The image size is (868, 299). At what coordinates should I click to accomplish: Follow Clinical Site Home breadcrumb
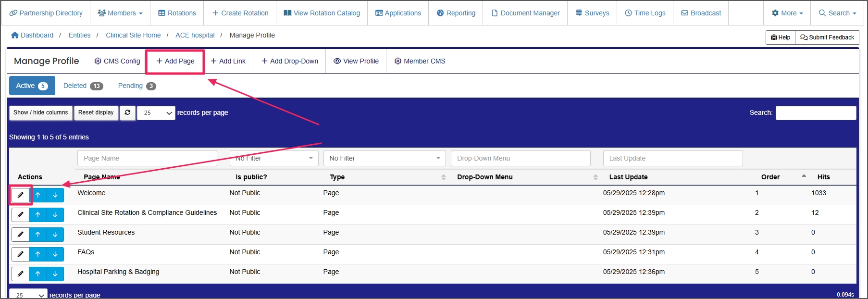point(133,35)
